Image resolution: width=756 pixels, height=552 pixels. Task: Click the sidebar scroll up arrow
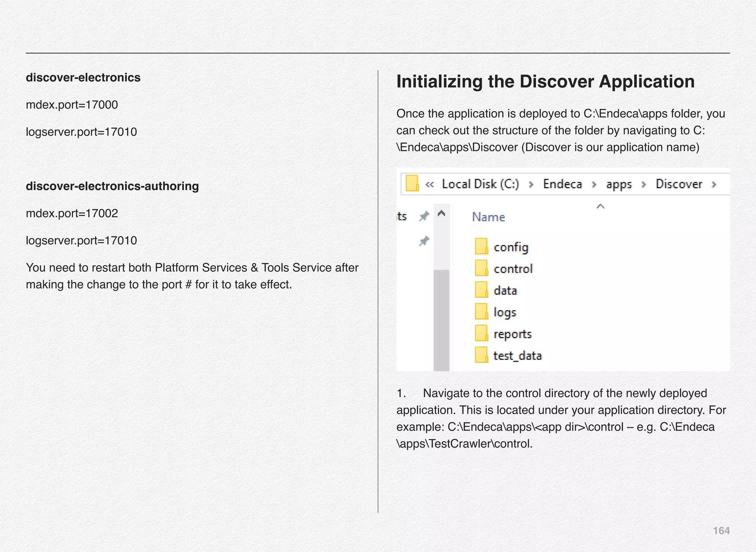click(441, 213)
